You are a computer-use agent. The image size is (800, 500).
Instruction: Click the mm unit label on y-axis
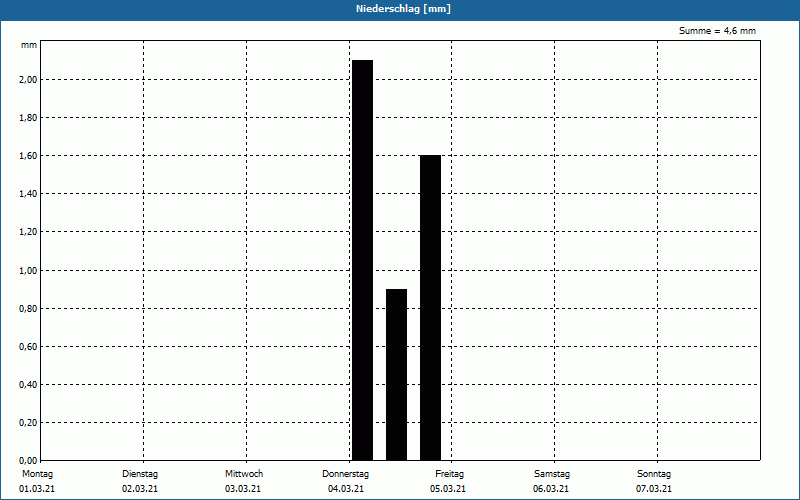click(x=29, y=45)
